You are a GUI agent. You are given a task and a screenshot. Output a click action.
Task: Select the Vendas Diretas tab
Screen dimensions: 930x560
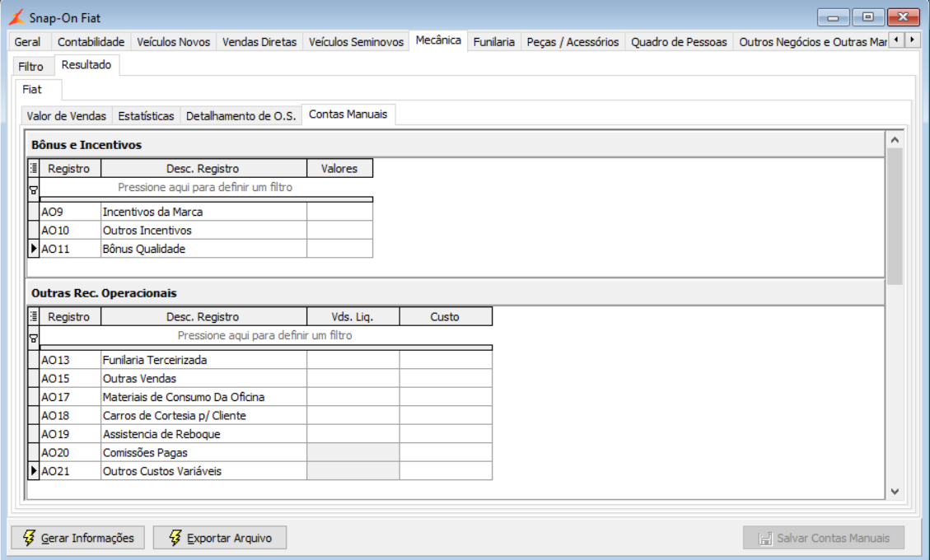point(259,41)
